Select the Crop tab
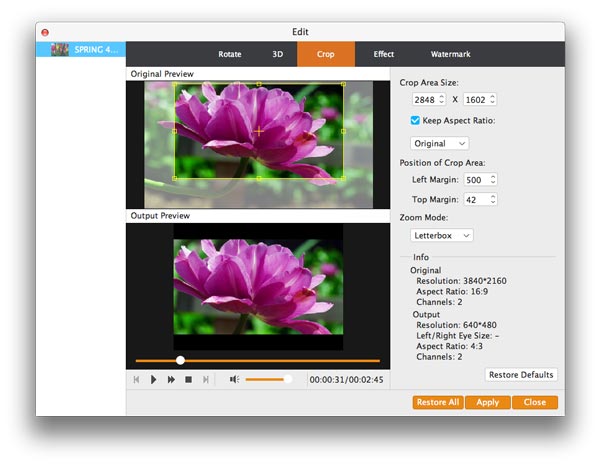The height and width of the screenshot is (465, 600). point(326,54)
